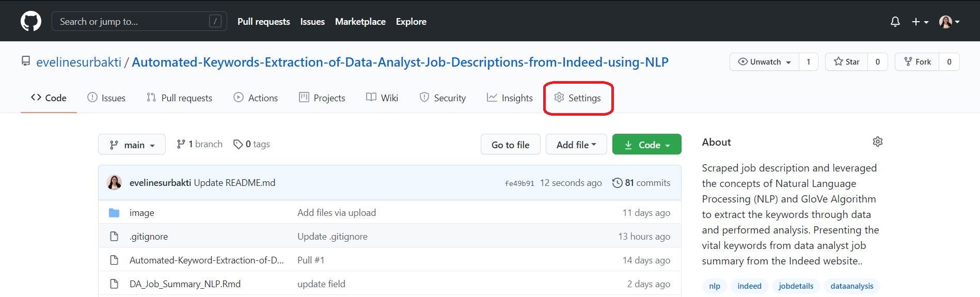Open the DA_Job_Summary_NLP.Rmd file
Image resolution: width=980 pixels, height=297 pixels.
pos(185,284)
